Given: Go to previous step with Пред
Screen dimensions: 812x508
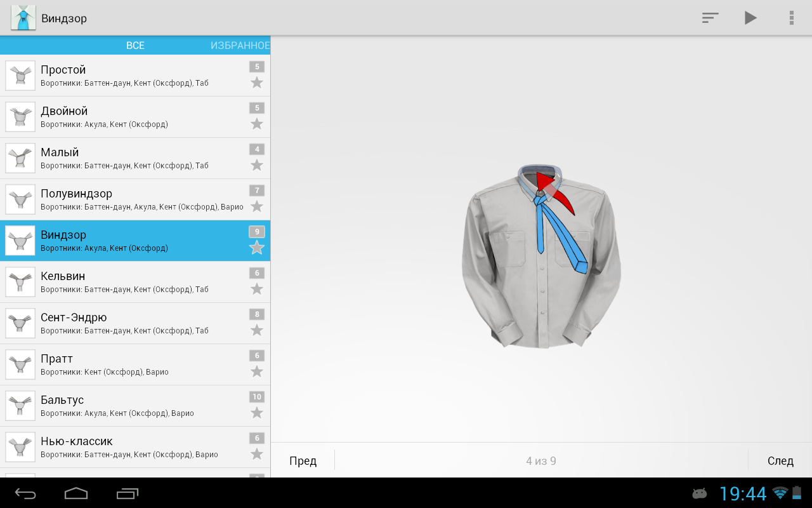Looking at the screenshot, I should [x=303, y=461].
